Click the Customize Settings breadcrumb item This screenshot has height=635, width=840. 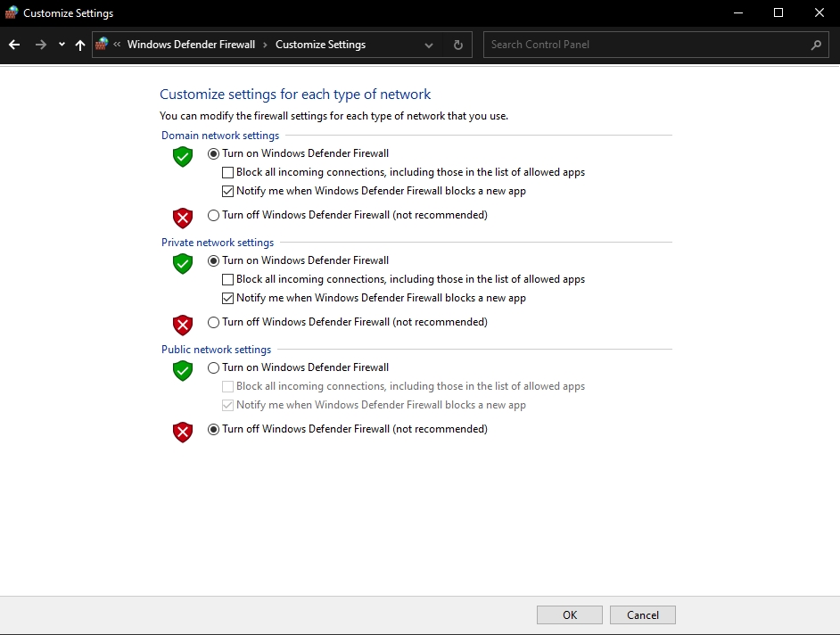320,45
